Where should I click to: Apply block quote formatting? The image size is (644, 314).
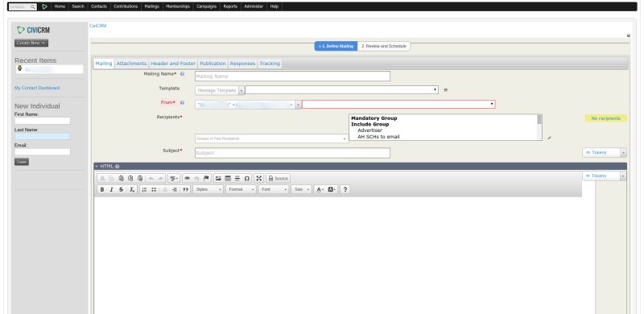click(x=185, y=189)
